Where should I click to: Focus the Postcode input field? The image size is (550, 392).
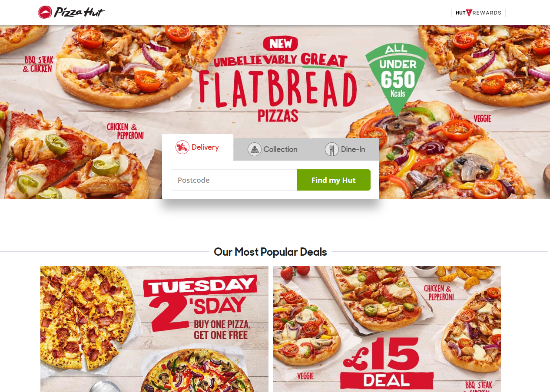(x=234, y=180)
